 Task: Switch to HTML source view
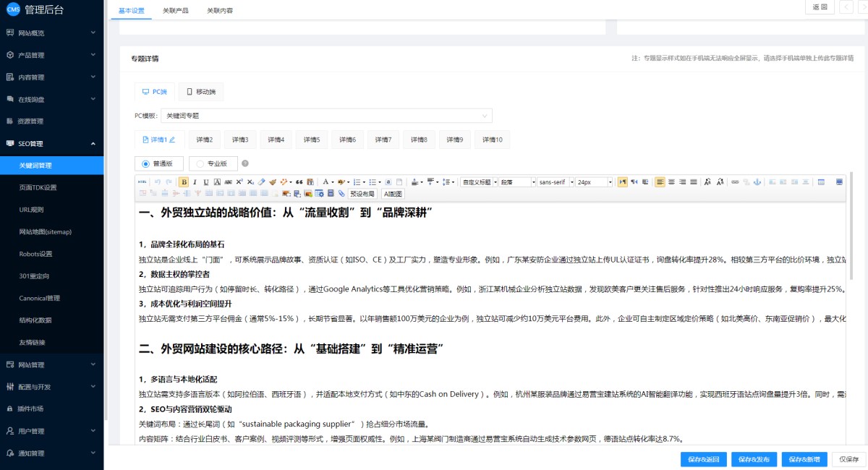click(x=142, y=182)
